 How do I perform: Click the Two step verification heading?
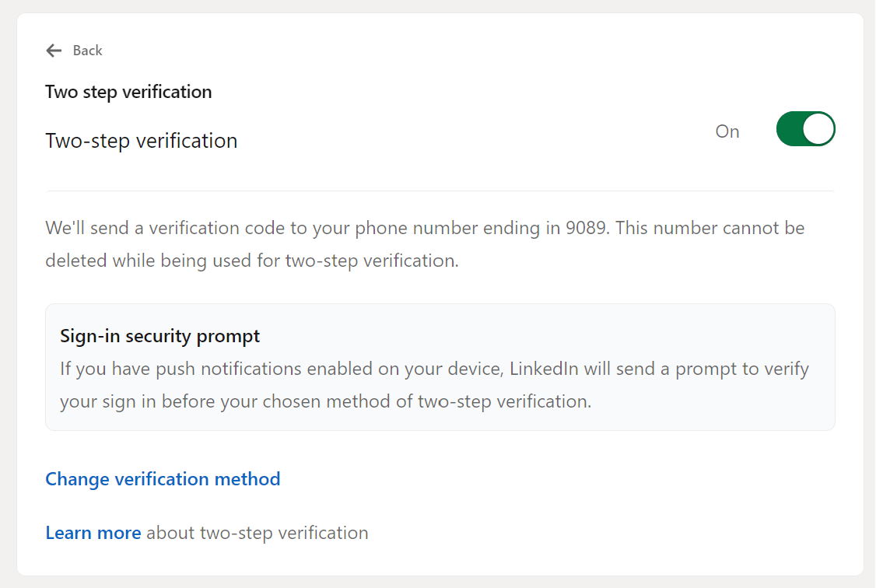(x=128, y=91)
